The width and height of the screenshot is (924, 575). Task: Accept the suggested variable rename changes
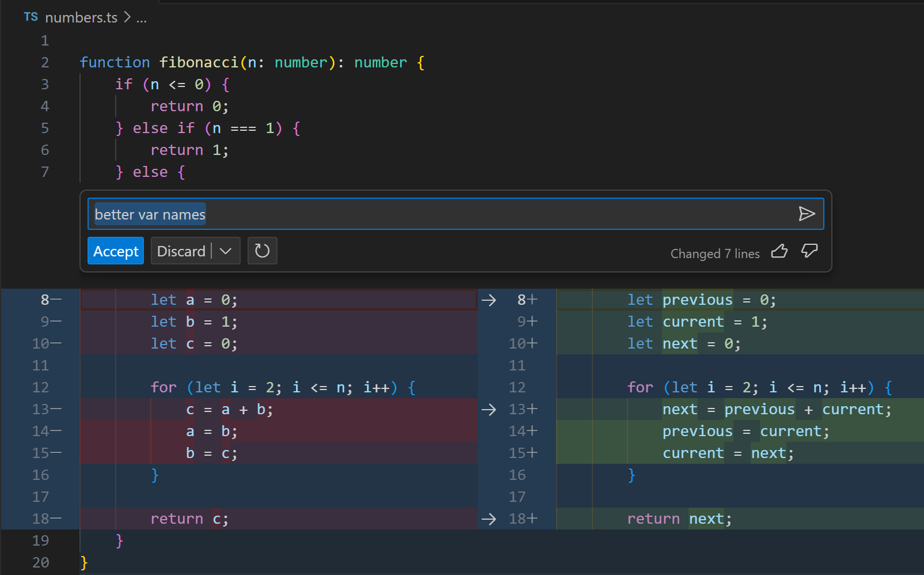tap(115, 251)
